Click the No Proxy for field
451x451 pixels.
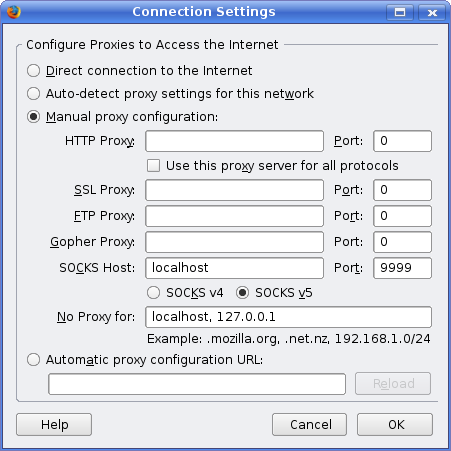pos(288,317)
